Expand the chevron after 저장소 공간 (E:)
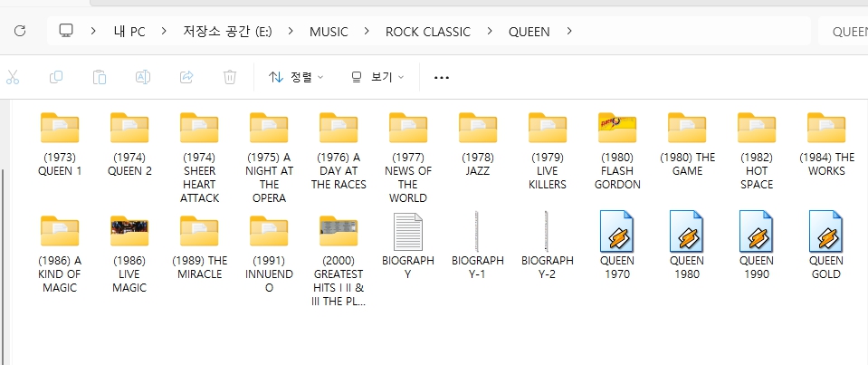 click(x=291, y=31)
